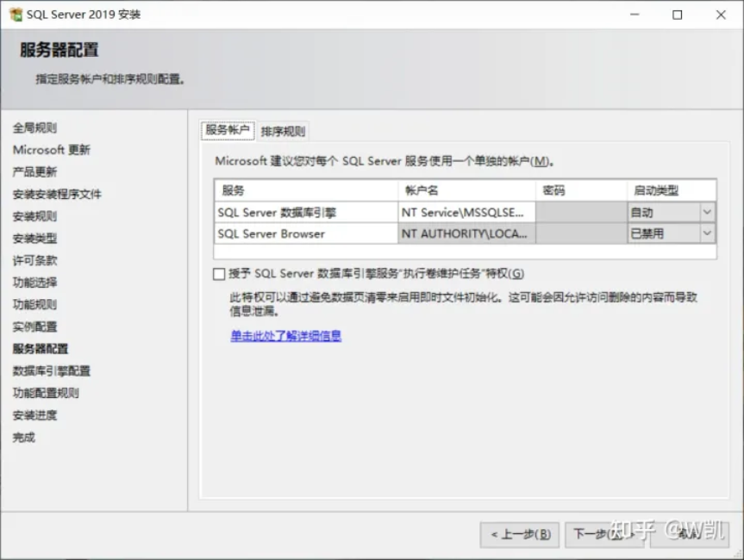Select 数据库引擎配置 step in sidebar
The width and height of the screenshot is (744, 560).
click(x=51, y=370)
